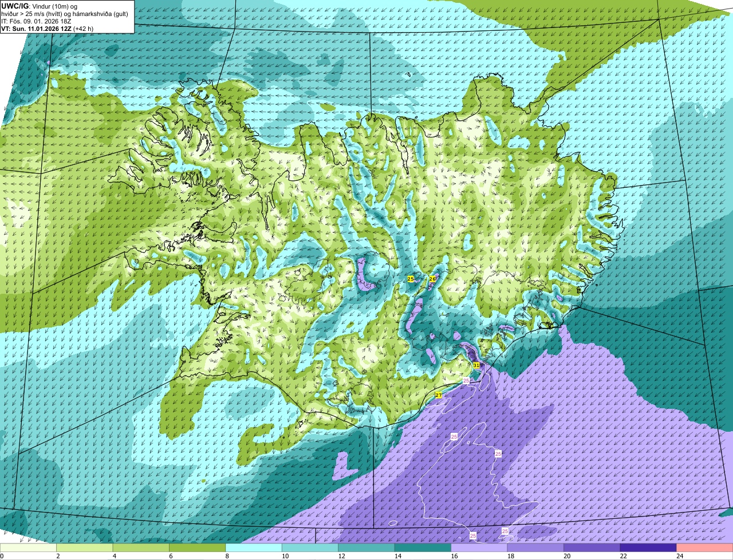733x560 pixels.
Task: Pick the 10–12 m/s light turquoise legend swatch
Action: click(x=310, y=547)
